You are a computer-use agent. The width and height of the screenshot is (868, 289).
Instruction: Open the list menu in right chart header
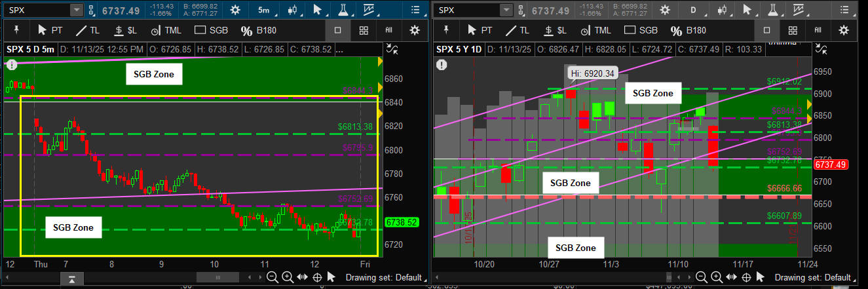pyautogui.click(x=844, y=10)
